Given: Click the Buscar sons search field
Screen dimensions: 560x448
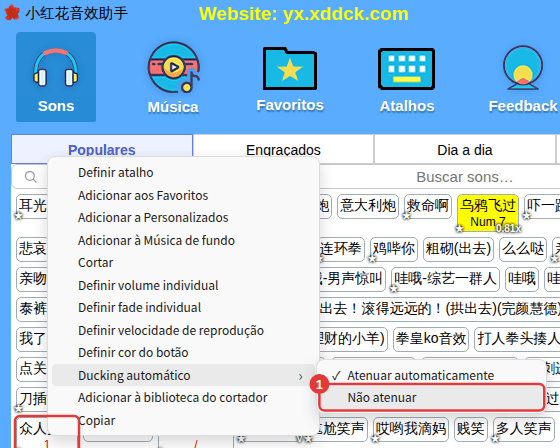Looking at the screenshot, I should tap(464, 177).
